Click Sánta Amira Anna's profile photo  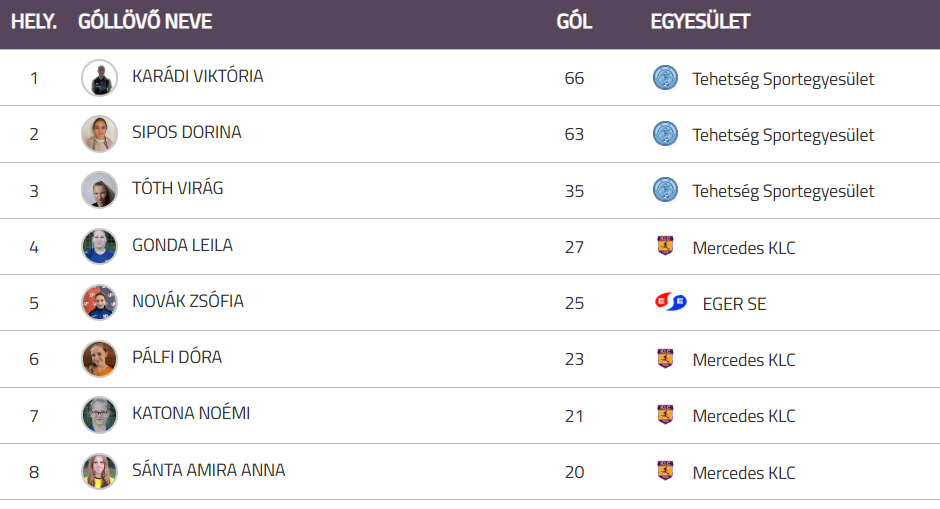click(x=100, y=471)
